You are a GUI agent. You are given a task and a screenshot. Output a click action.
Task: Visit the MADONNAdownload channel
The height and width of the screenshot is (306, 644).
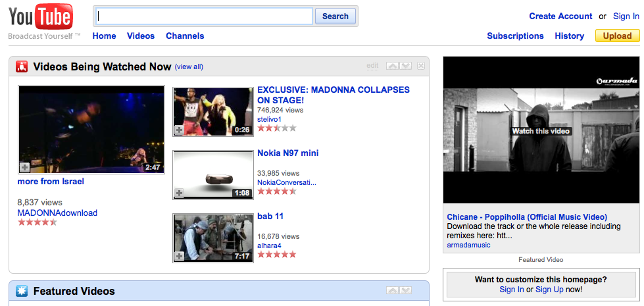(57, 213)
